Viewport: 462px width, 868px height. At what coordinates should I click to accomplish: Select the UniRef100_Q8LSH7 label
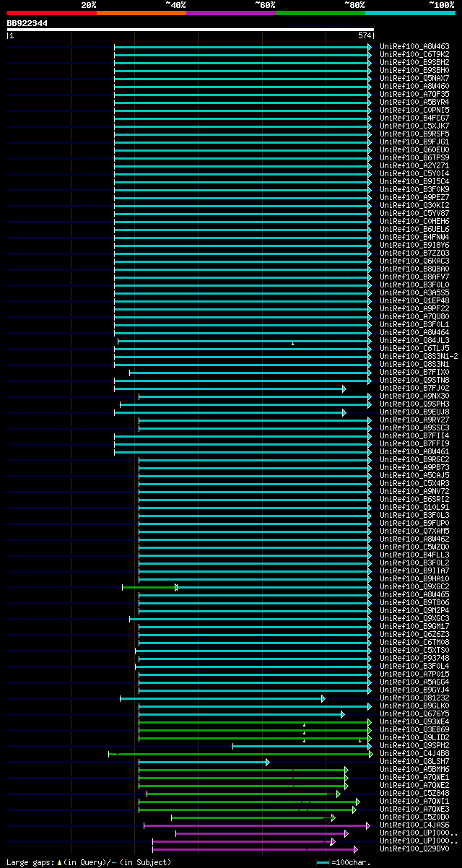414,761
